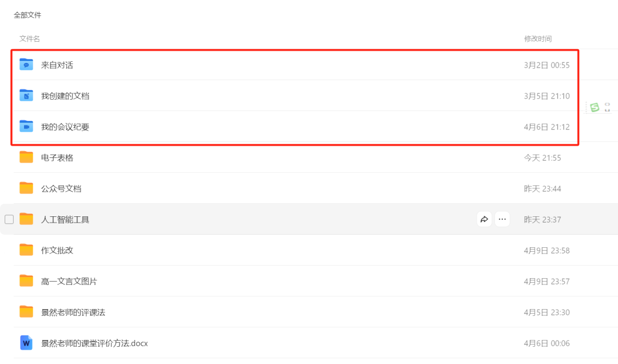Tick the checkbox beside 人工智能工具
Viewport: 618px width, 364px height.
(x=9, y=219)
